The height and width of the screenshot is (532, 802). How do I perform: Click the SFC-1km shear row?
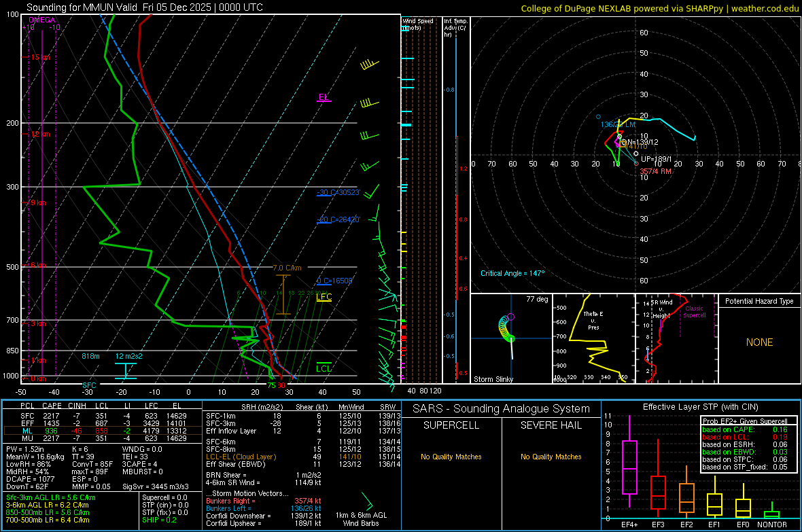303,416
